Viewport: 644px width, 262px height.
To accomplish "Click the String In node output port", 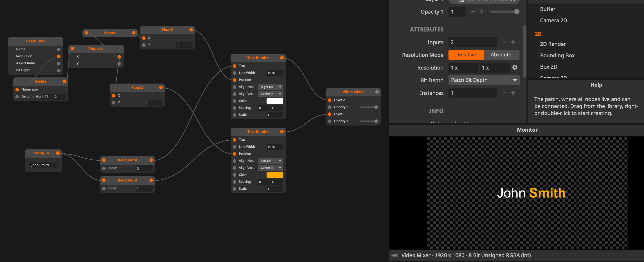I will [x=58, y=153].
